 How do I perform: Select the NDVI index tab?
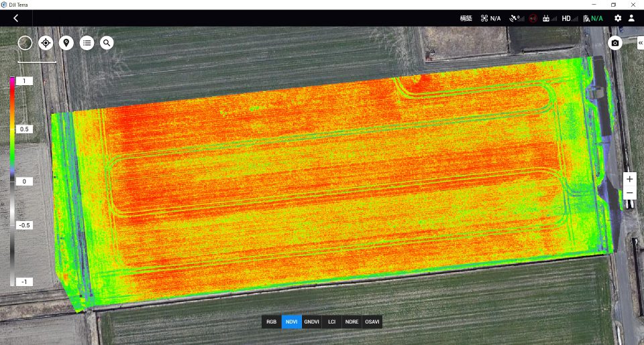click(292, 322)
